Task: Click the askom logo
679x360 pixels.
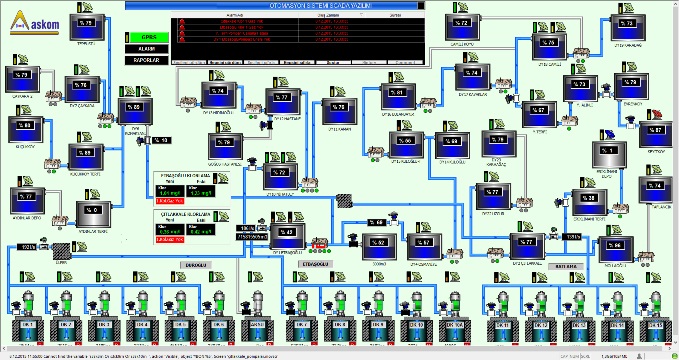Action: [x=35, y=23]
